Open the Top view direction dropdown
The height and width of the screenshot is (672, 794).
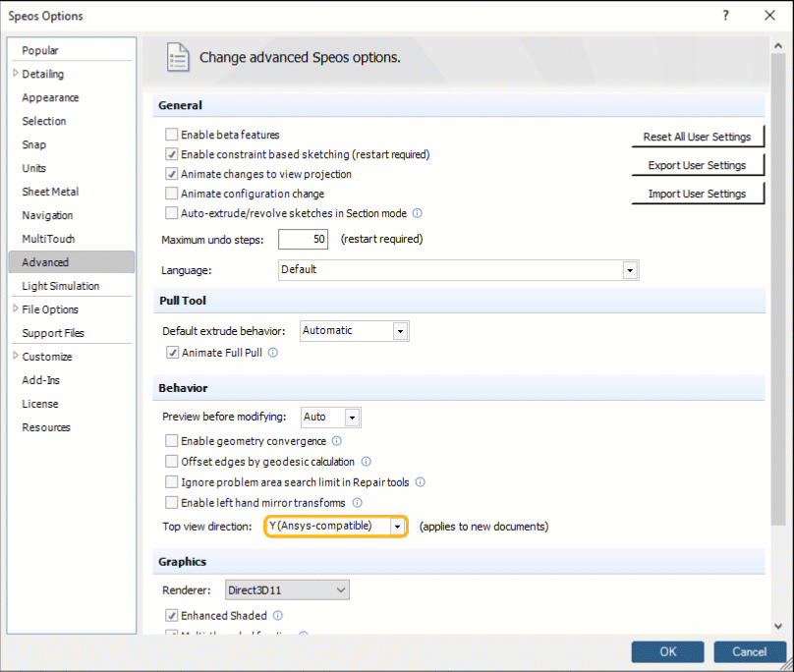coord(398,526)
